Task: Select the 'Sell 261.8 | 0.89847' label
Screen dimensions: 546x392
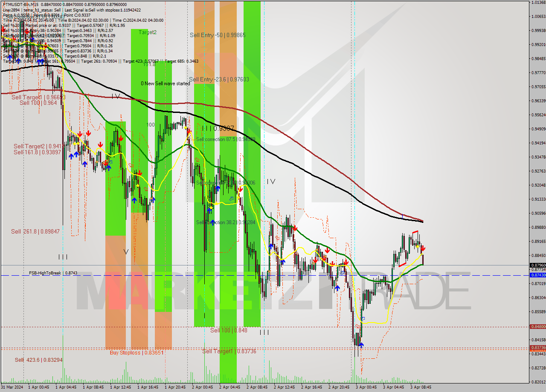Action: [35, 231]
